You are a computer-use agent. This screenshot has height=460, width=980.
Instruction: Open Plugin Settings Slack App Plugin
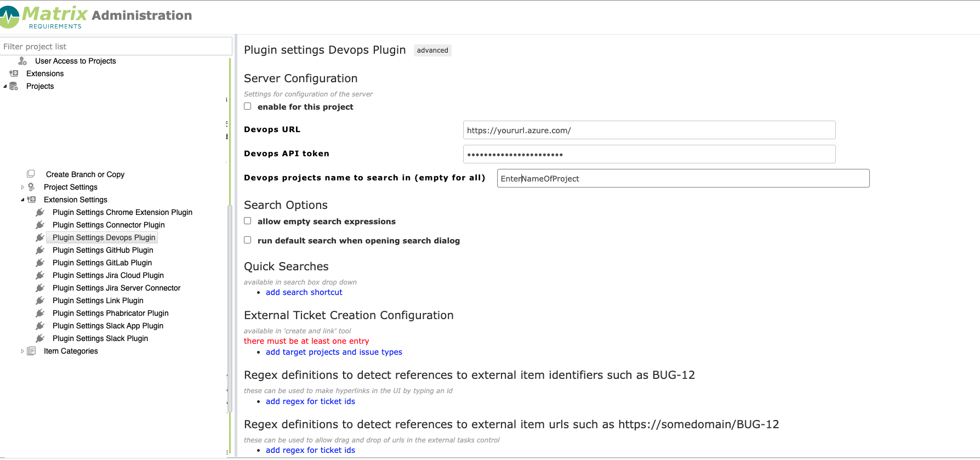(108, 326)
